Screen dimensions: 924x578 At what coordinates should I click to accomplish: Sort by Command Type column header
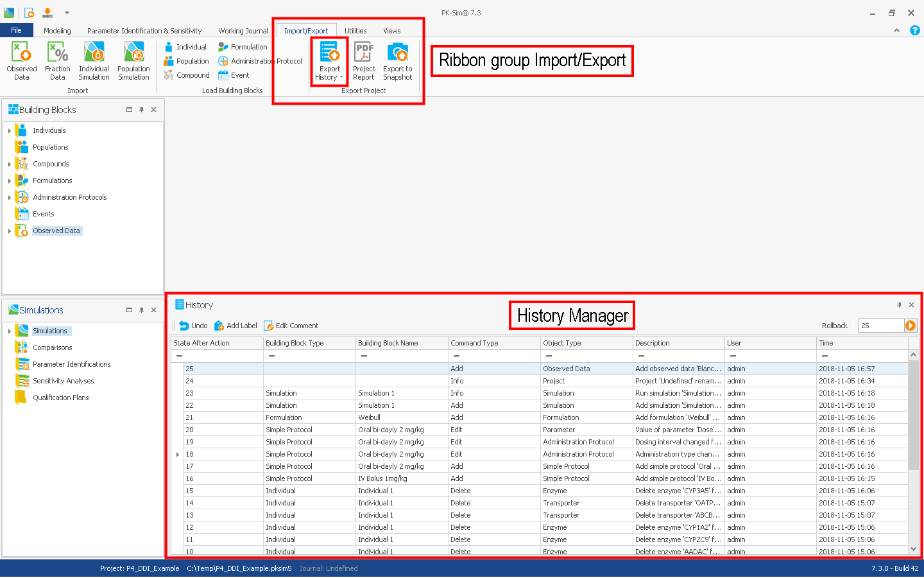[x=494, y=343]
